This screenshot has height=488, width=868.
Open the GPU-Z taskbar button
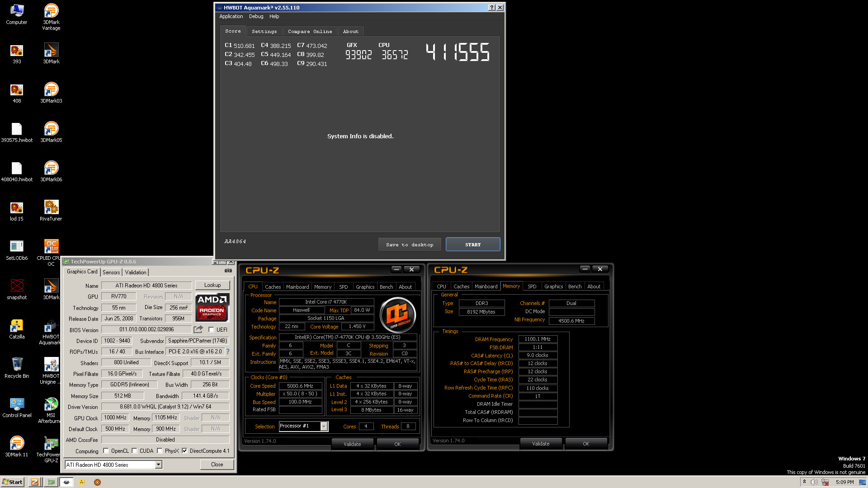tap(51, 482)
